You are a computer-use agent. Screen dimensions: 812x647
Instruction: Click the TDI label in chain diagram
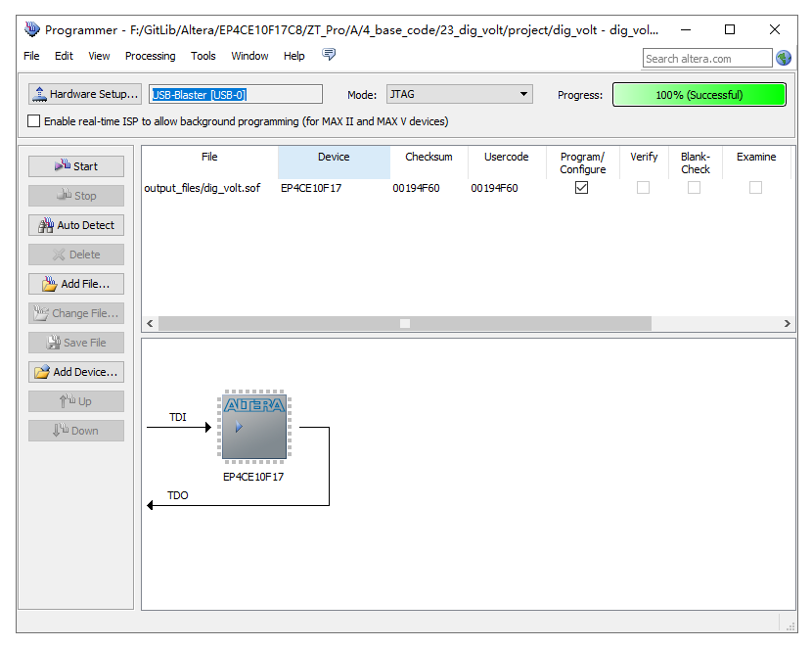coord(178,417)
